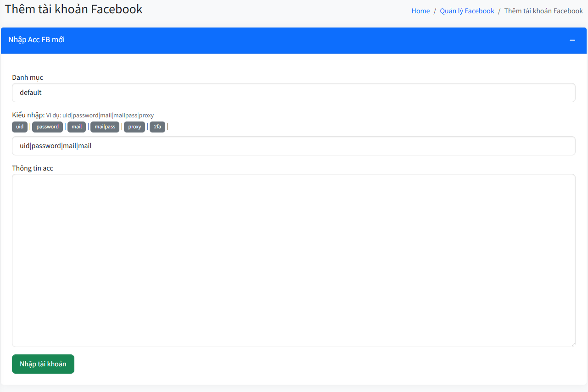
Task: Click the mail format tag
Action: click(x=77, y=127)
